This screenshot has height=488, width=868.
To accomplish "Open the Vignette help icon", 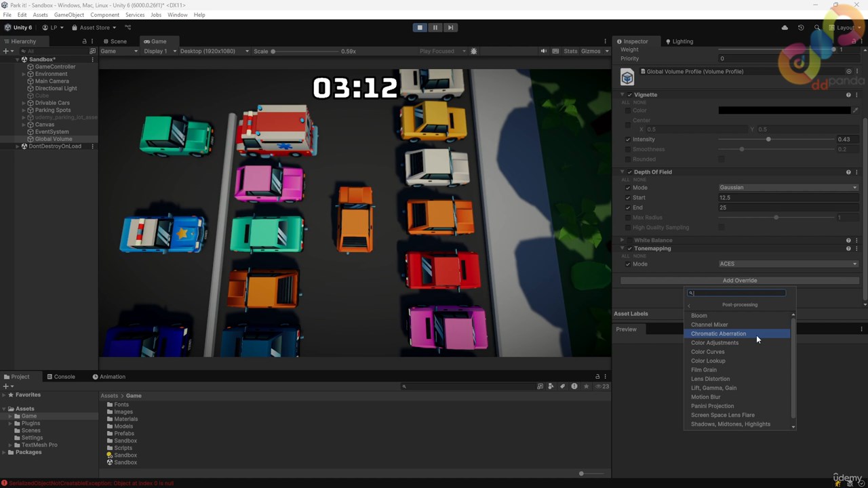I will click(x=848, y=95).
